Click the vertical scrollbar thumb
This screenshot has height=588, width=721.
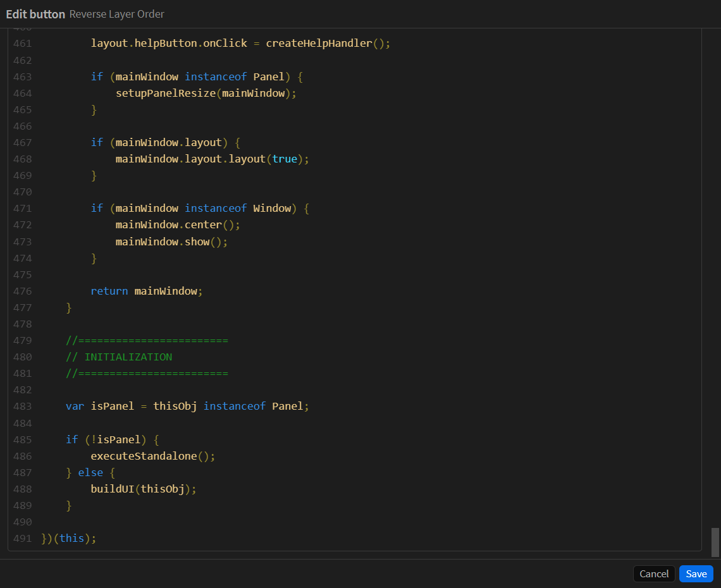click(715, 542)
